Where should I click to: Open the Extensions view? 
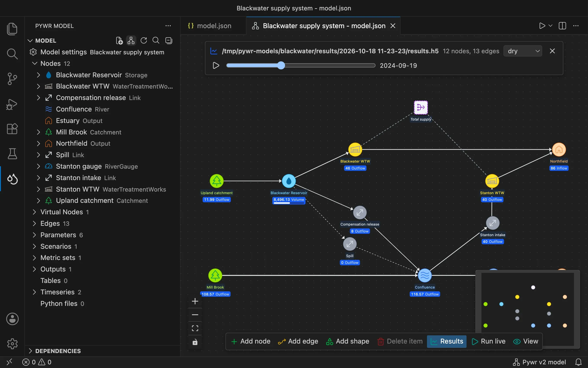[x=12, y=129]
